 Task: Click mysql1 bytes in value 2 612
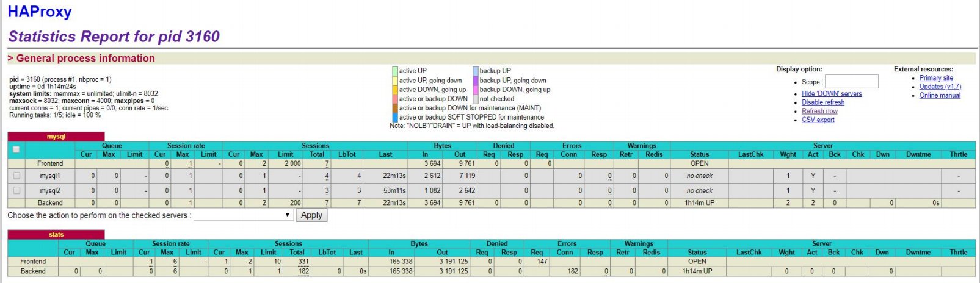pyautogui.click(x=432, y=176)
